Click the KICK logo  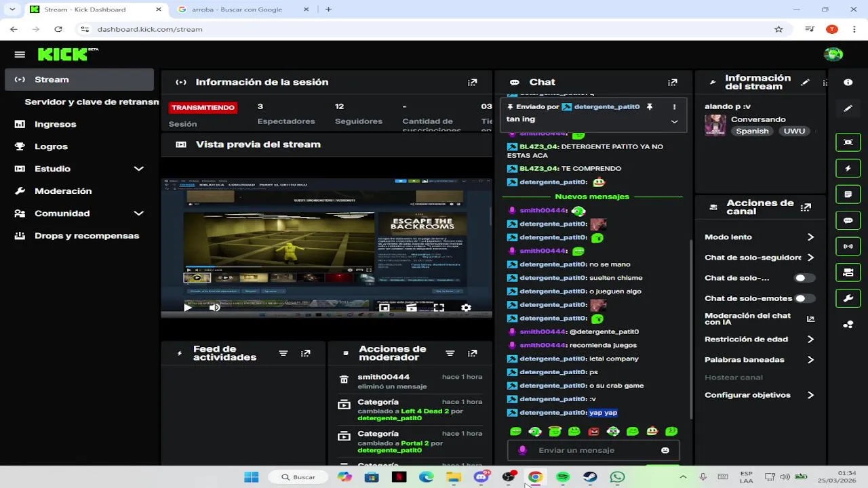68,54
